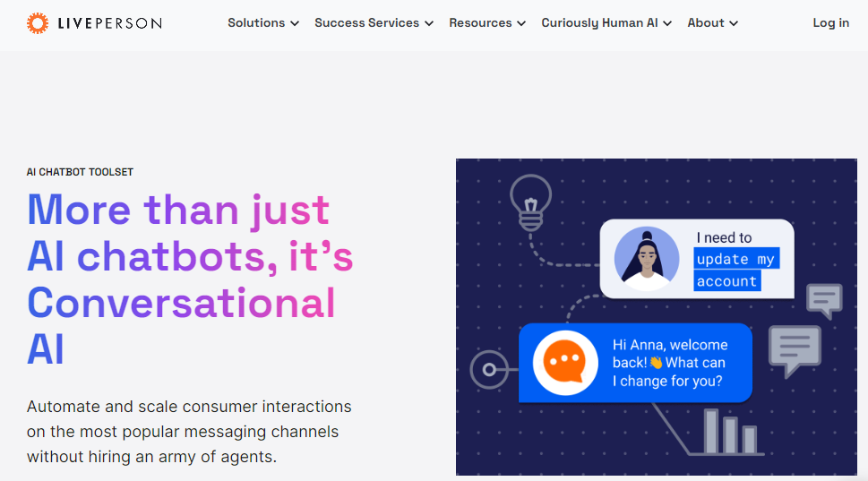Click the highlighted 'account' text
868x481 pixels.
(726, 280)
